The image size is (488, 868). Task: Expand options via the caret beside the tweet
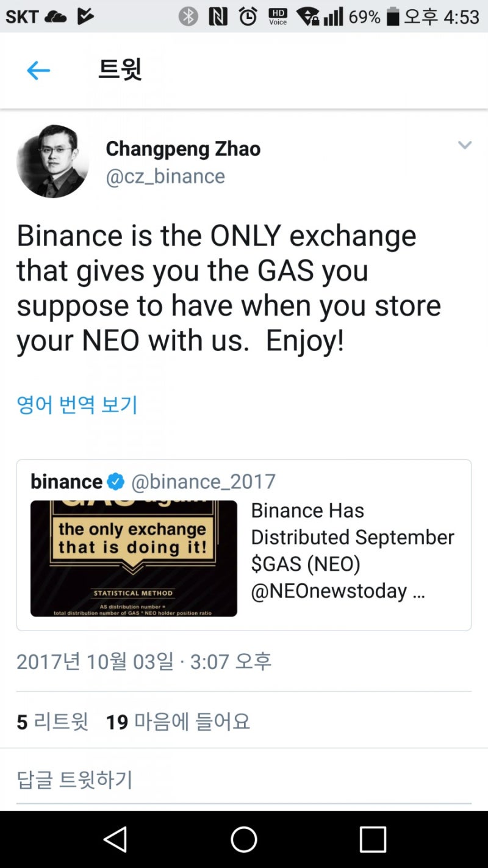(x=465, y=145)
